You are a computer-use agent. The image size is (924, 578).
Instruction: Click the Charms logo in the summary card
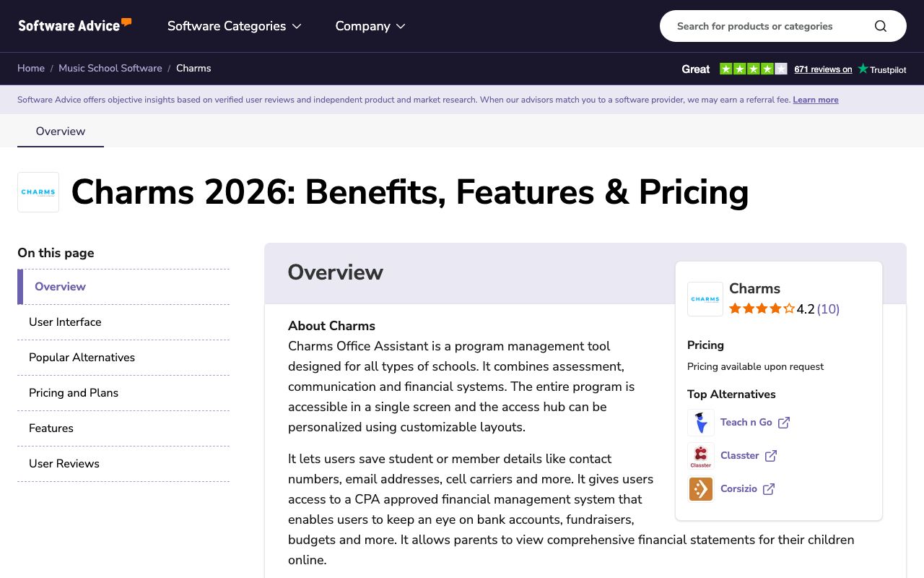705,299
